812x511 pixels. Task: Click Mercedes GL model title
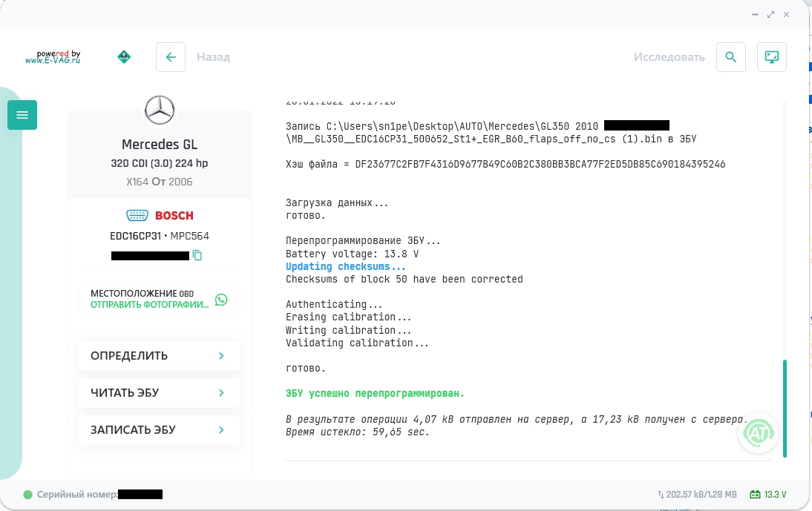160,145
